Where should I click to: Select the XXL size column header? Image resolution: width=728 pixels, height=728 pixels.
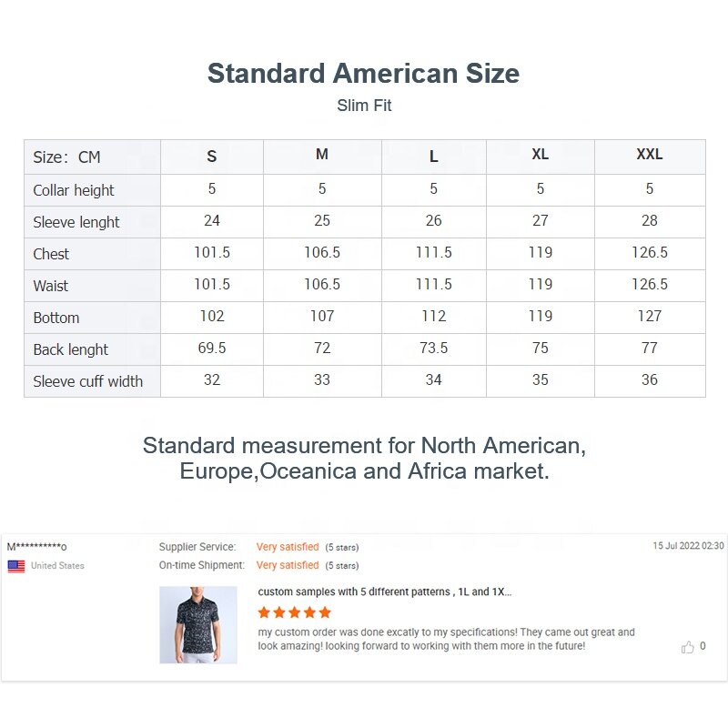click(649, 154)
